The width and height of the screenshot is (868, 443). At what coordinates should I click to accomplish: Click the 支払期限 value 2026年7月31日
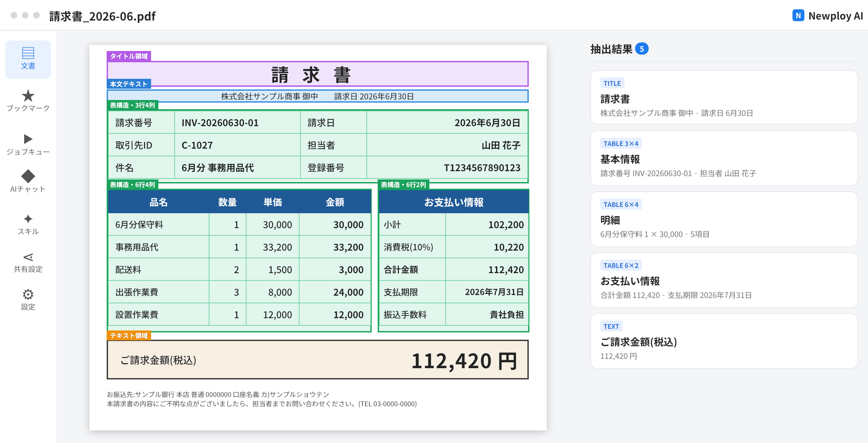[487, 292]
